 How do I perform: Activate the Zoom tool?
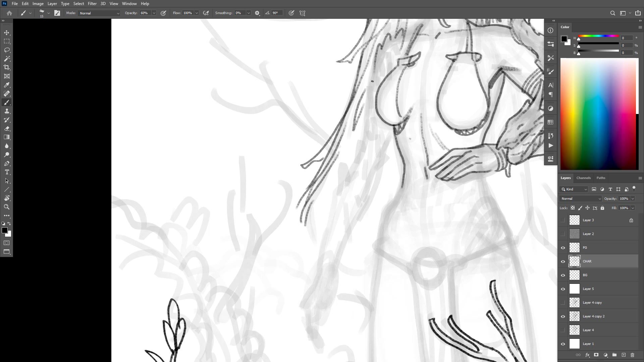[x=7, y=207]
